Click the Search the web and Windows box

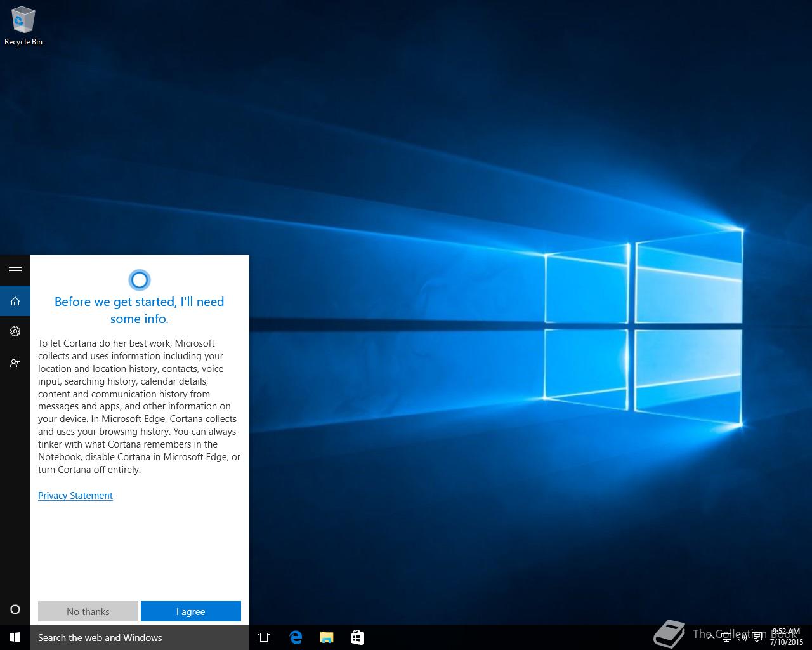(140, 637)
